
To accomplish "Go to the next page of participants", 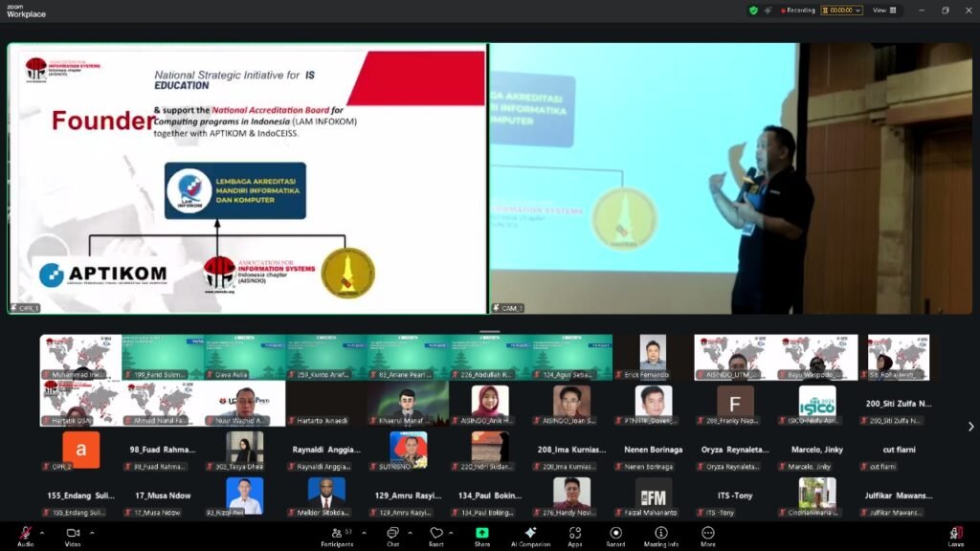I will (970, 427).
